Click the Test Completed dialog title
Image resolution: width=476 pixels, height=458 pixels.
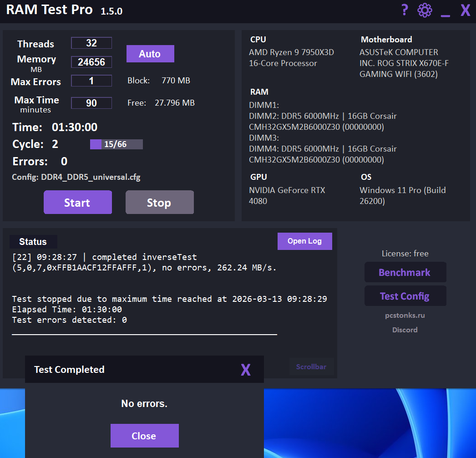(69, 370)
